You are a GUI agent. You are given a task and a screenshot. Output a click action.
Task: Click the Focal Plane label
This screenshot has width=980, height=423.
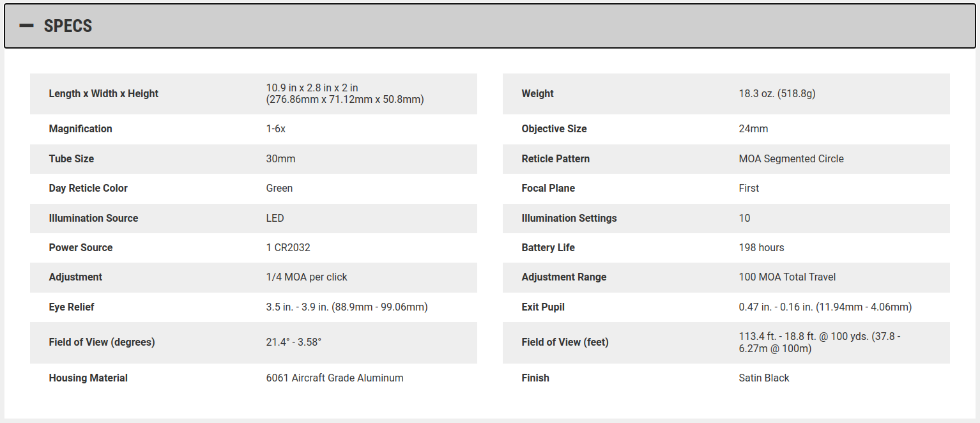[x=548, y=188]
